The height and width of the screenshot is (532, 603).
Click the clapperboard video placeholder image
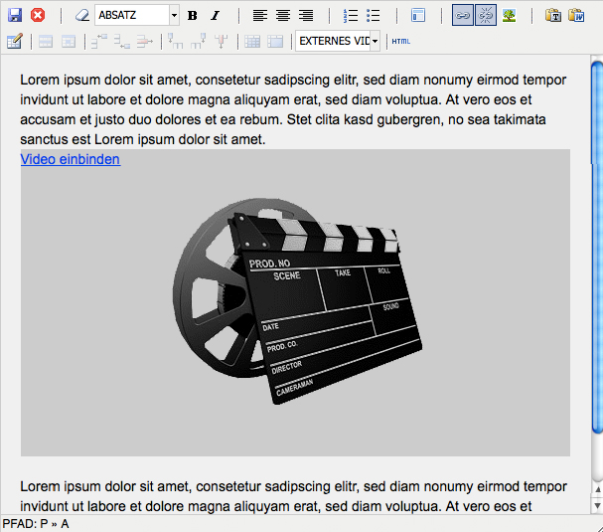pos(296,302)
